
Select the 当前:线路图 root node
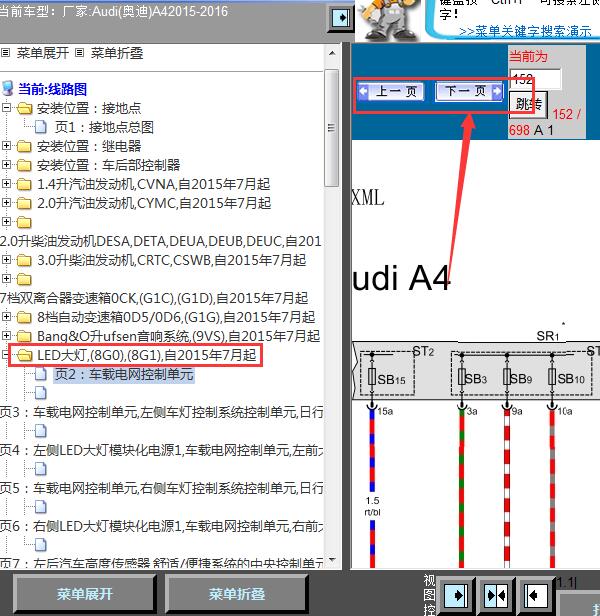pos(52,89)
